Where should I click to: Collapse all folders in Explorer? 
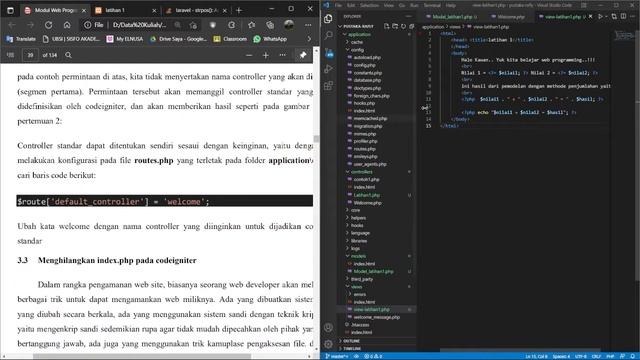411,26
